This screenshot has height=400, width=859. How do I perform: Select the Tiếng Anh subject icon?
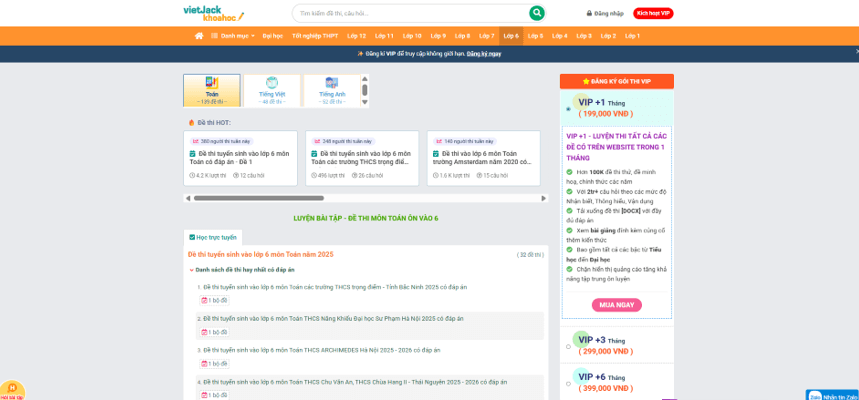(332, 83)
